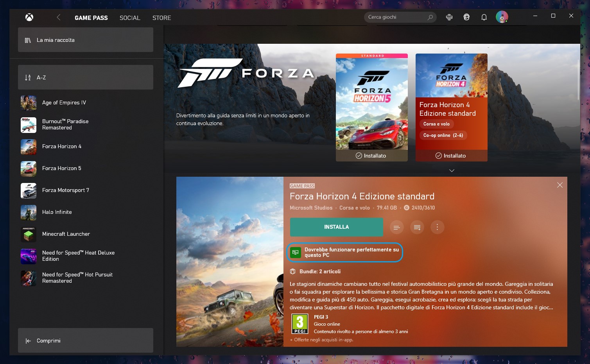
Task: Select Halo Infinite in sidebar
Action: 86,212
